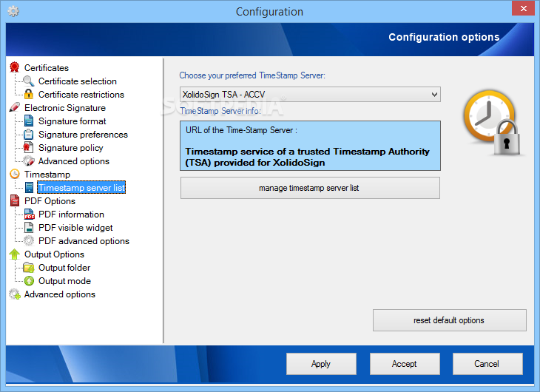The image size is (540, 392).
Task: Open the Output folder page
Action: [x=64, y=268]
